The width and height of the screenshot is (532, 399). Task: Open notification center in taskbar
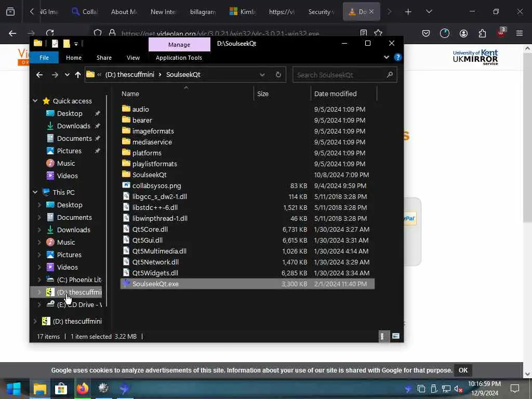tap(515, 389)
